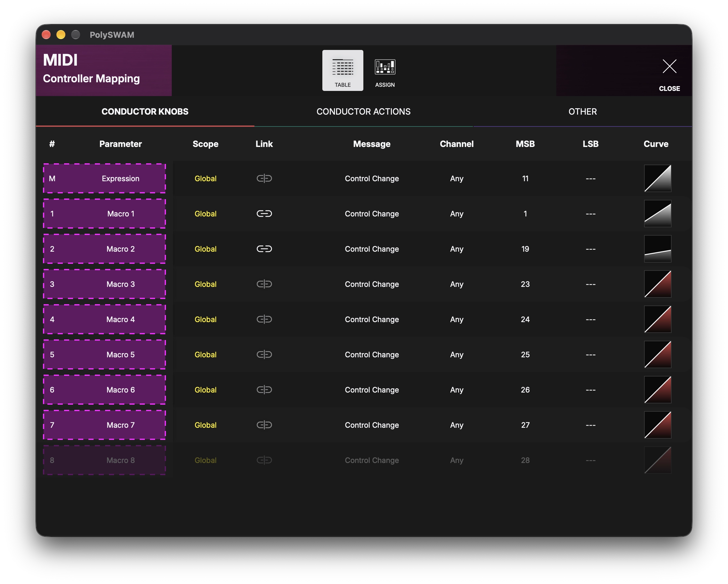The width and height of the screenshot is (728, 584).
Task: Open the Macro 7 curve thumbnail
Action: [x=657, y=425]
